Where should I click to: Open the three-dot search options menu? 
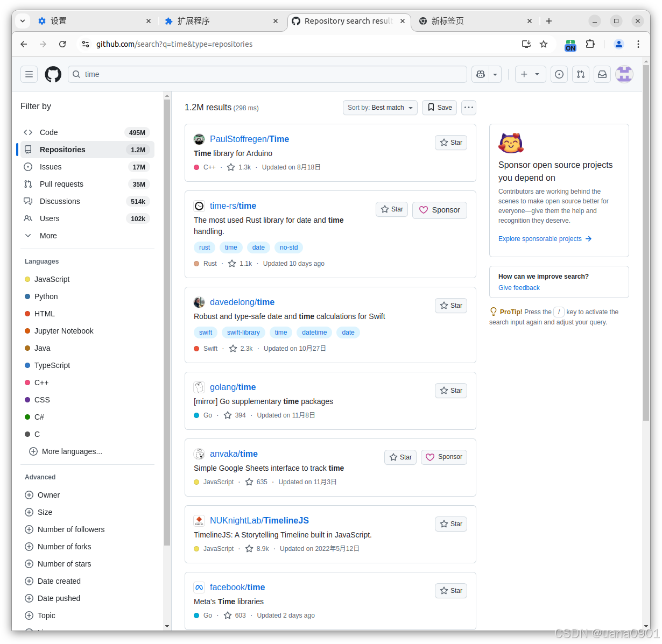coord(469,108)
